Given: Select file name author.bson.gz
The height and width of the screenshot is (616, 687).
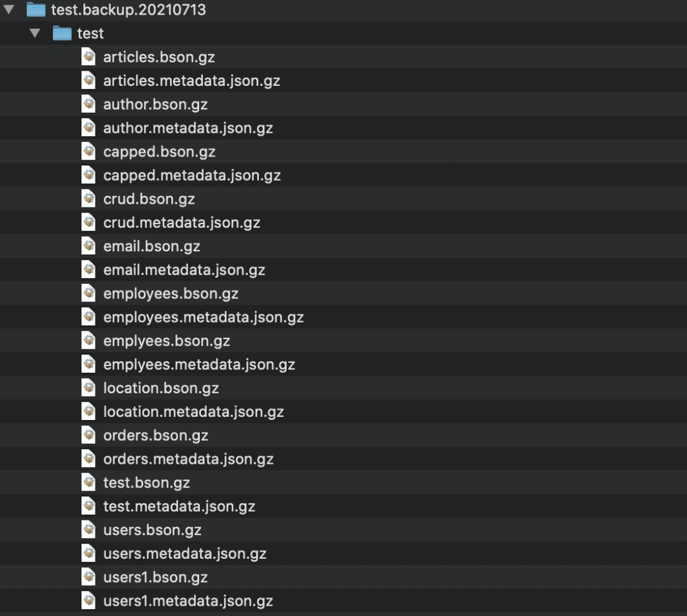Looking at the screenshot, I should click(156, 105).
